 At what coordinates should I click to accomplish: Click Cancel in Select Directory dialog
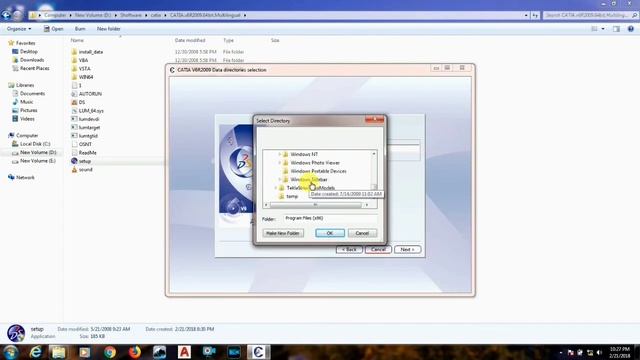[x=362, y=233]
